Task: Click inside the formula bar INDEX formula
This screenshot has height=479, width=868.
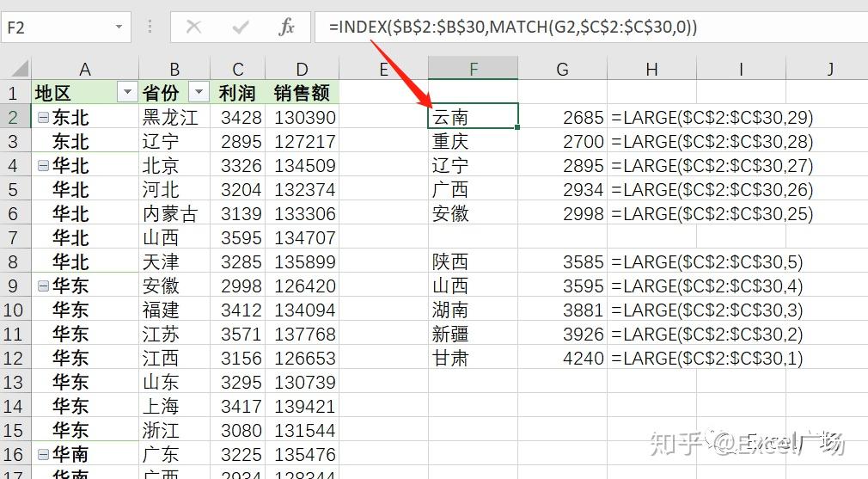Action: click(512, 27)
